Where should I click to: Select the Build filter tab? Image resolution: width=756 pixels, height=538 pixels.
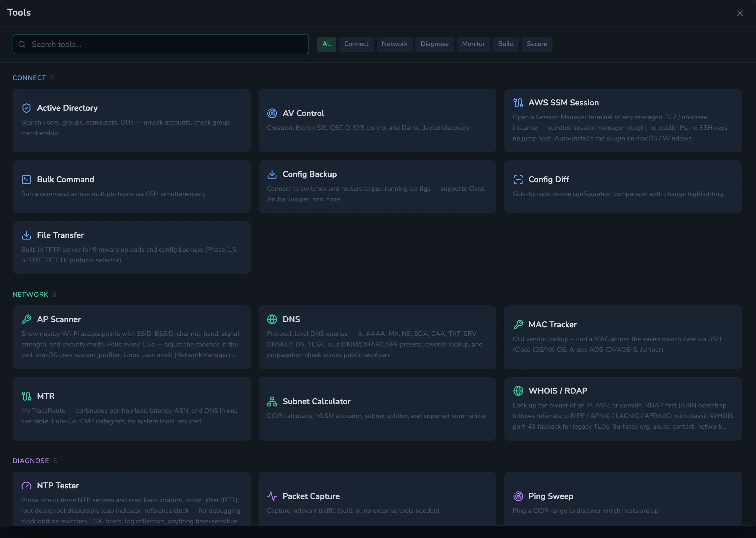506,44
